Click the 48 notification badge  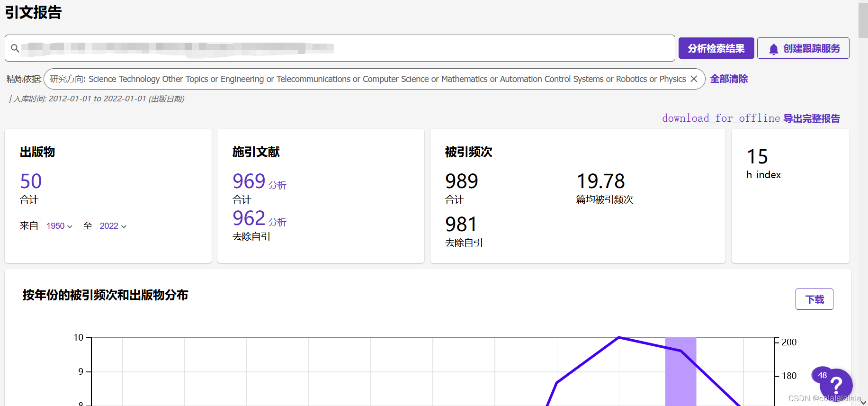point(823,375)
